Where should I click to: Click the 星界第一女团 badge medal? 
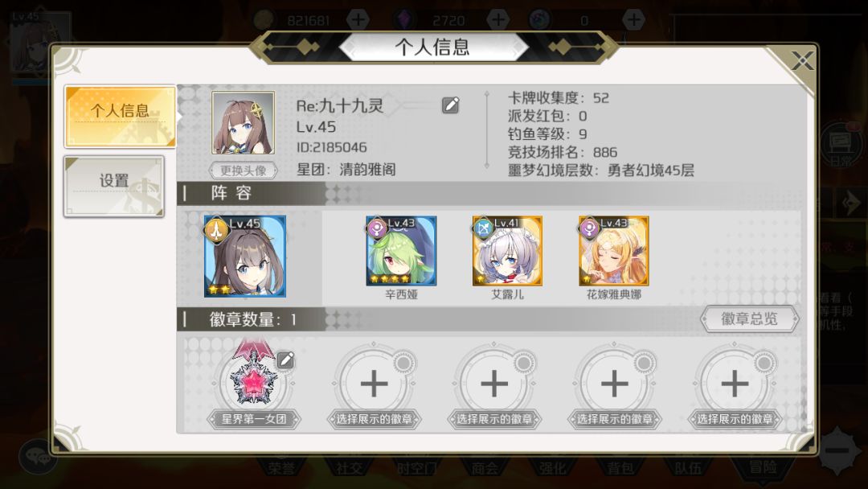(253, 376)
